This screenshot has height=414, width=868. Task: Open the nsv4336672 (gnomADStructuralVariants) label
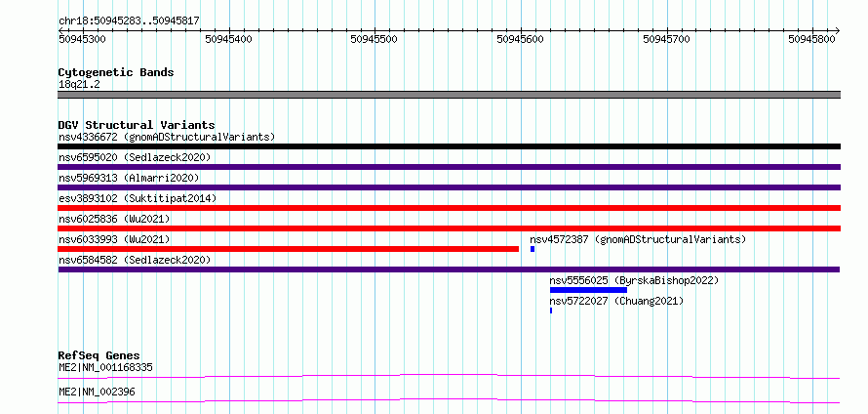(167, 137)
